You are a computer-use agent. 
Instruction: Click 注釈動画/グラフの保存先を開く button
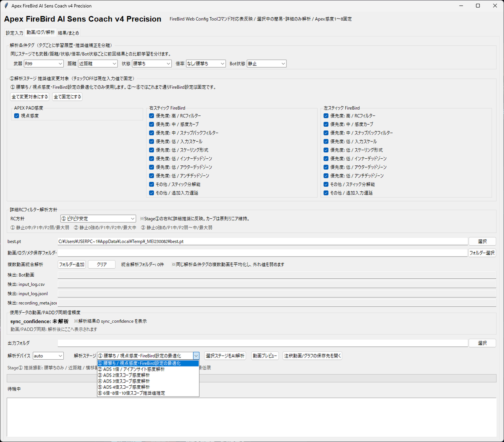312,356
